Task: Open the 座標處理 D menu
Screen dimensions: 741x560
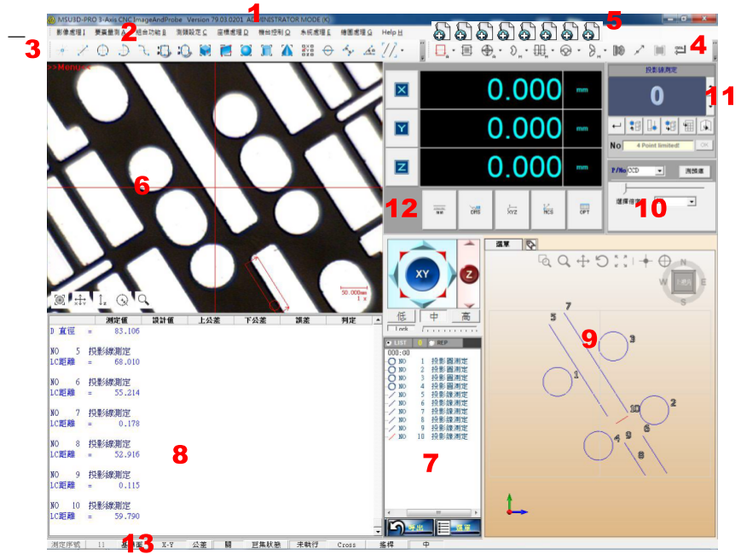Action: click(x=233, y=32)
